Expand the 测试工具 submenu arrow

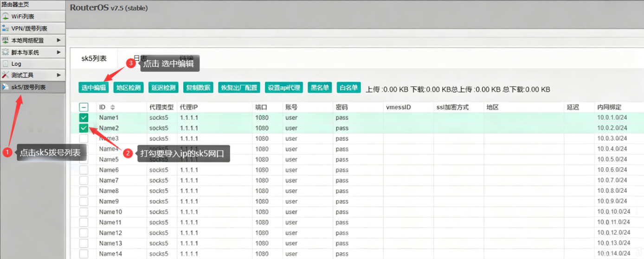click(x=59, y=75)
